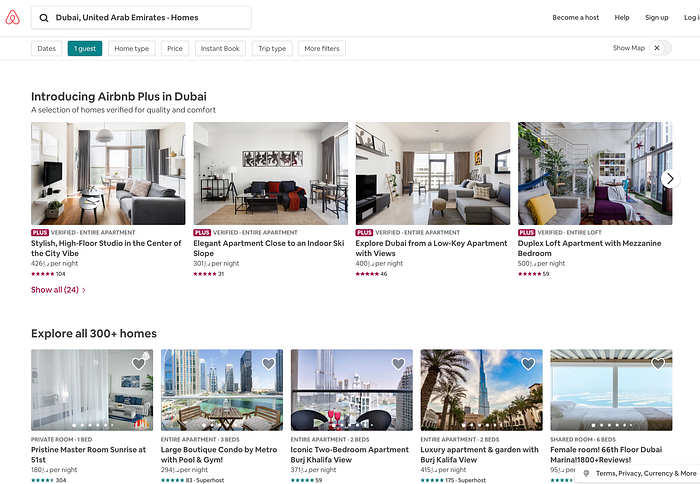
Task: Click 'Introducing Airbnb Plus in Dubai' heading
Action: tap(119, 96)
